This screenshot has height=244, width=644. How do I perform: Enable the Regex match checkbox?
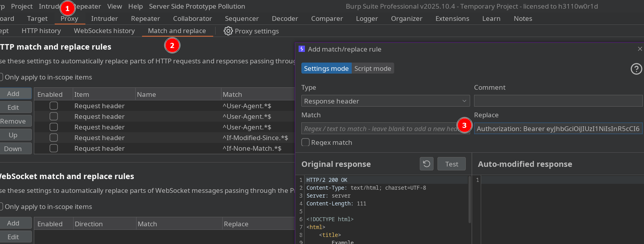pos(306,142)
